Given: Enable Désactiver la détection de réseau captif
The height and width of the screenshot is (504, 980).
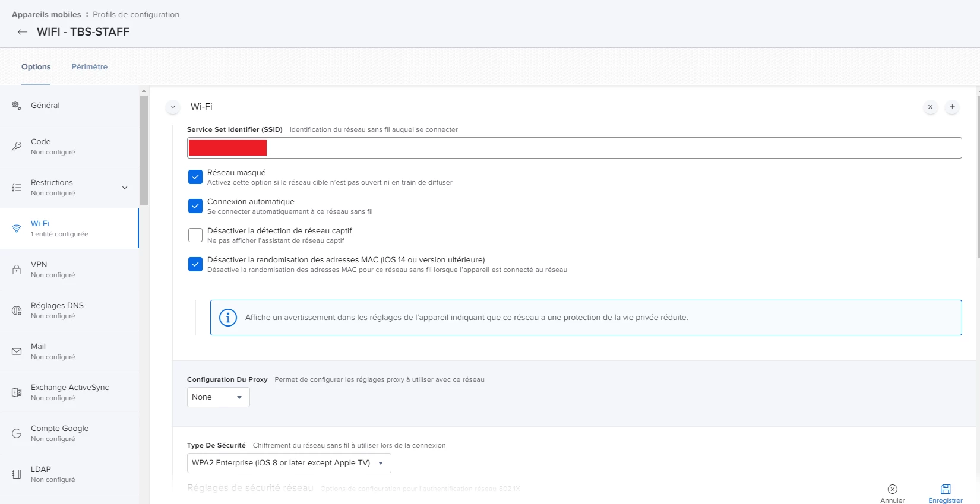Looking at the screenshot, I should 195,235.
